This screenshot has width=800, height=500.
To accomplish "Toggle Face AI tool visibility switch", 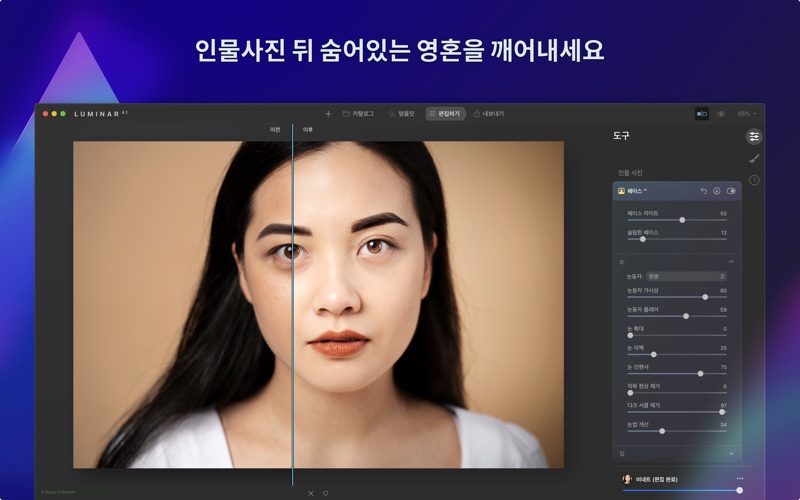I will (x=731, y=191).
